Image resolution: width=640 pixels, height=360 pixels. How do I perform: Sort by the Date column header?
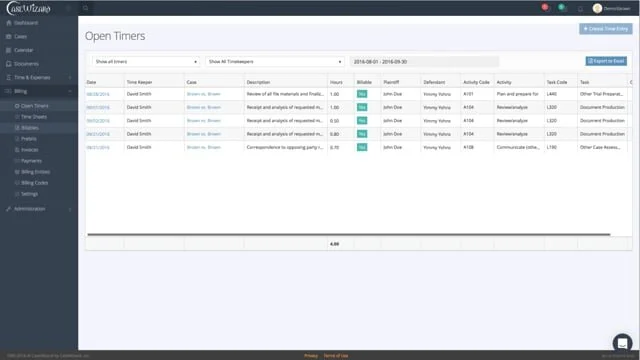(x=91, y=82)
